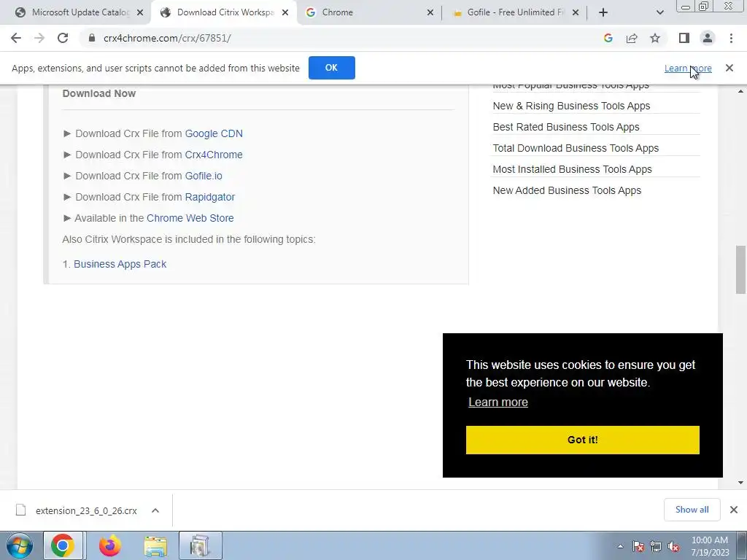This screenshot has width=747, height=560.
Task: Click Show all downloads button
Action: tap(692, 510)
